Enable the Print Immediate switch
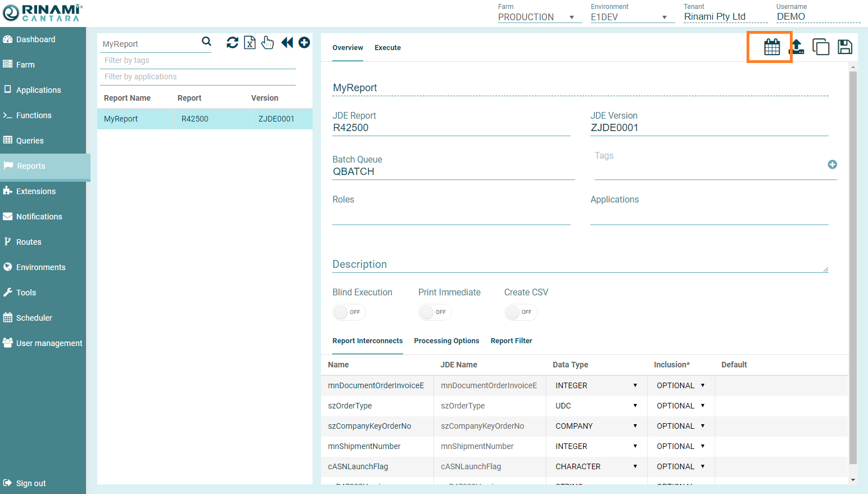 tap(435, 312)
